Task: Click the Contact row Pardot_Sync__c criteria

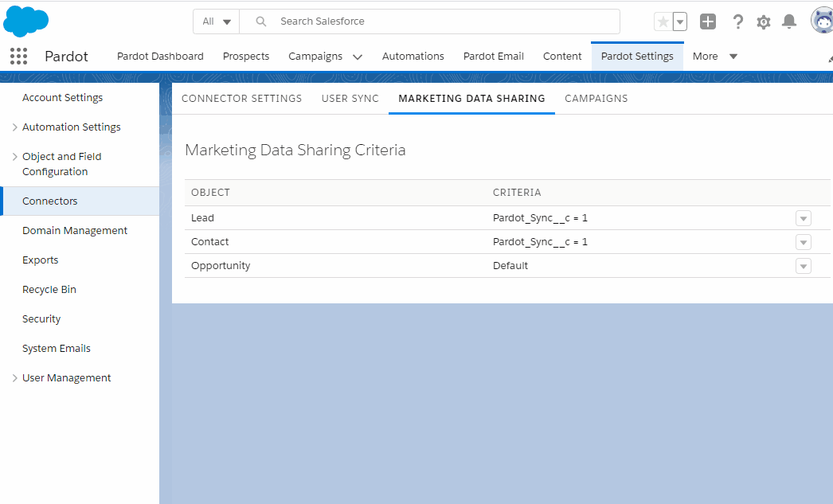Action: [540, 242]
